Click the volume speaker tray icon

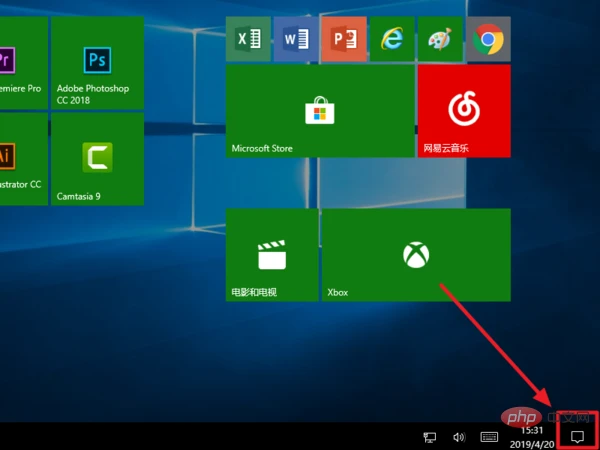[x=459, y=437]
